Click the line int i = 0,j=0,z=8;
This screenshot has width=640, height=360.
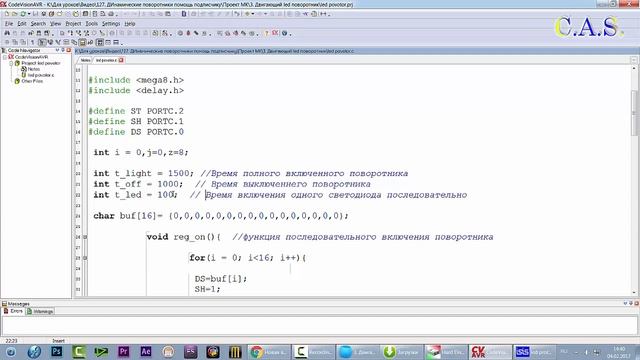tap(141, 153)
